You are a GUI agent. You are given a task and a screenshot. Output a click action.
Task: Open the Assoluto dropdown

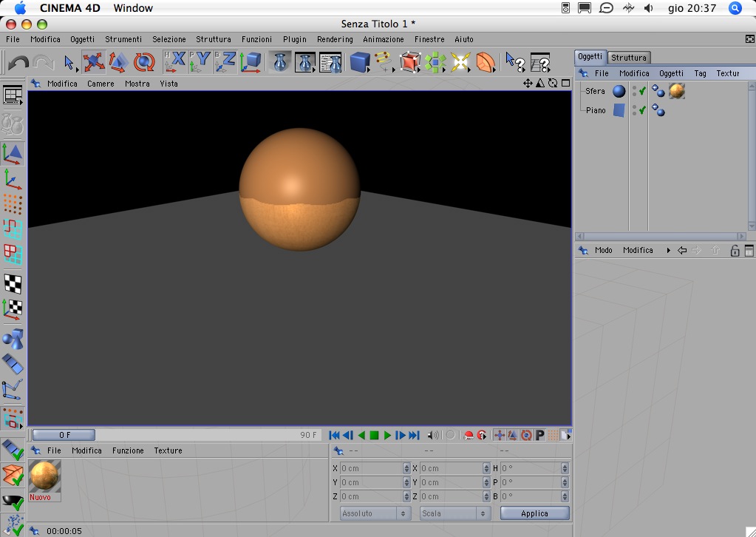click(x=375, y=513)
